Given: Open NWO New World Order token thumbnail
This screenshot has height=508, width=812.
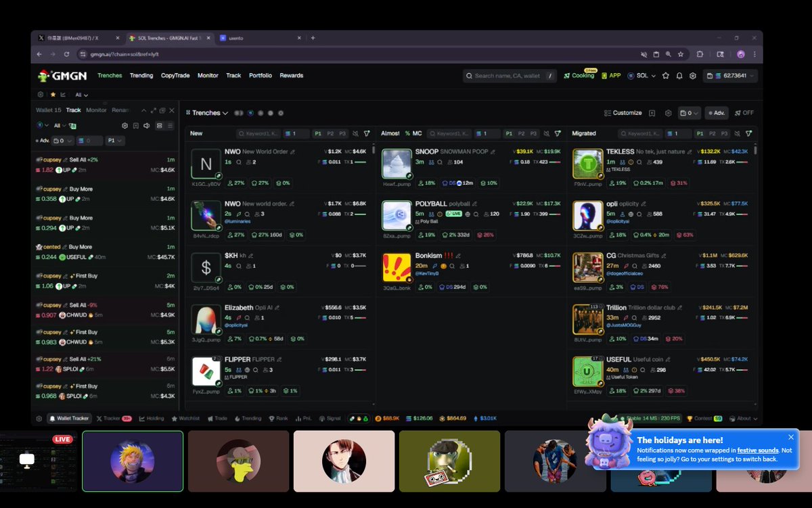Looking at the screenshot, I should [x=206, y=164].
